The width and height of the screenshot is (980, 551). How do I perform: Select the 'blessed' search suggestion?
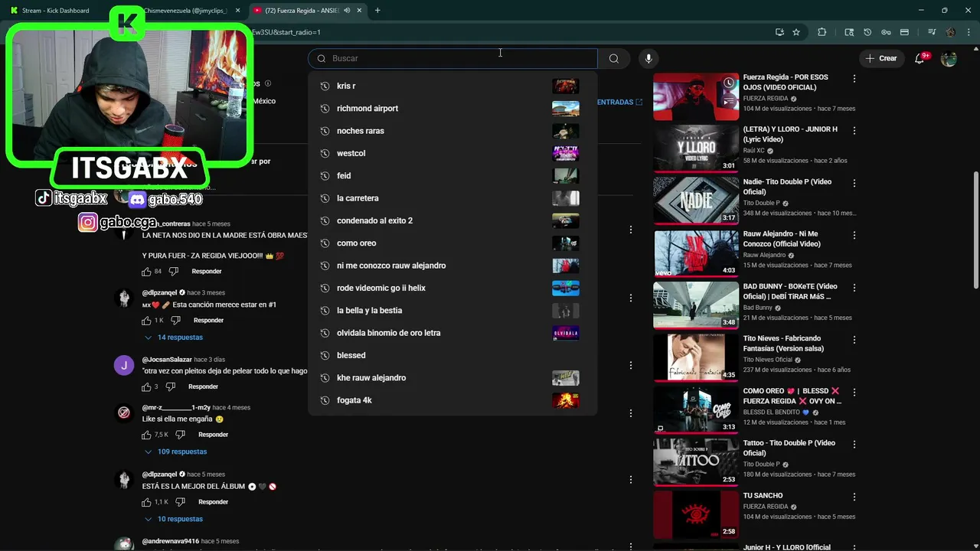452,355
